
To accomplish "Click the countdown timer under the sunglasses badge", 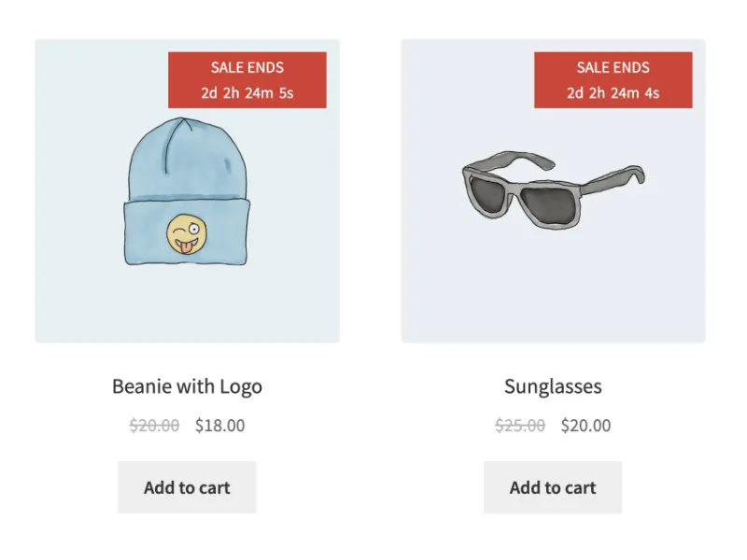I will coord(612,92).
